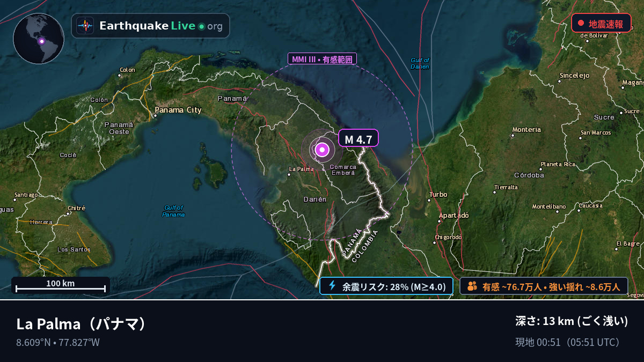The width and height of the screenshot is (644, 362).
Task: Click the 100 km scale bar
Action: click(61, 285)
